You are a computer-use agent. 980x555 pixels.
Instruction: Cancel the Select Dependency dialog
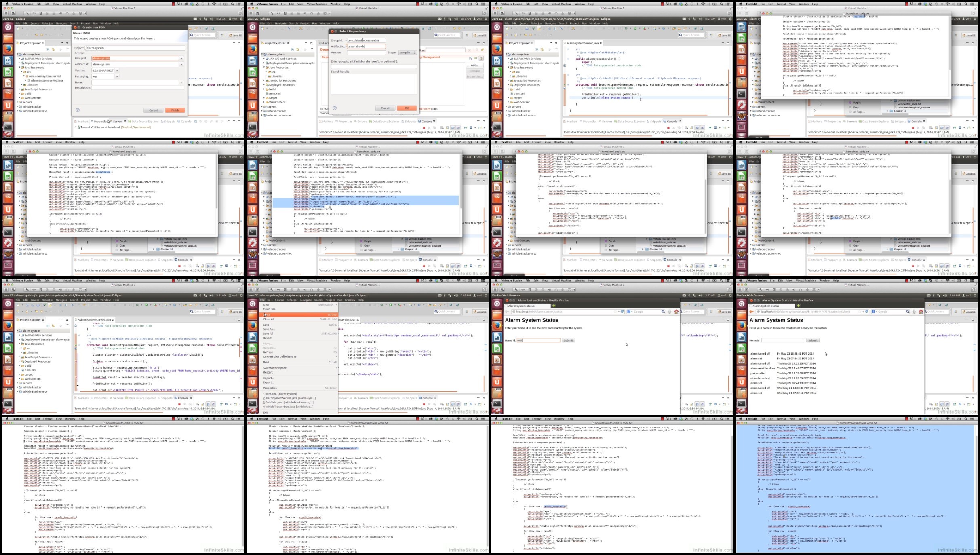[x=385, y=108]
